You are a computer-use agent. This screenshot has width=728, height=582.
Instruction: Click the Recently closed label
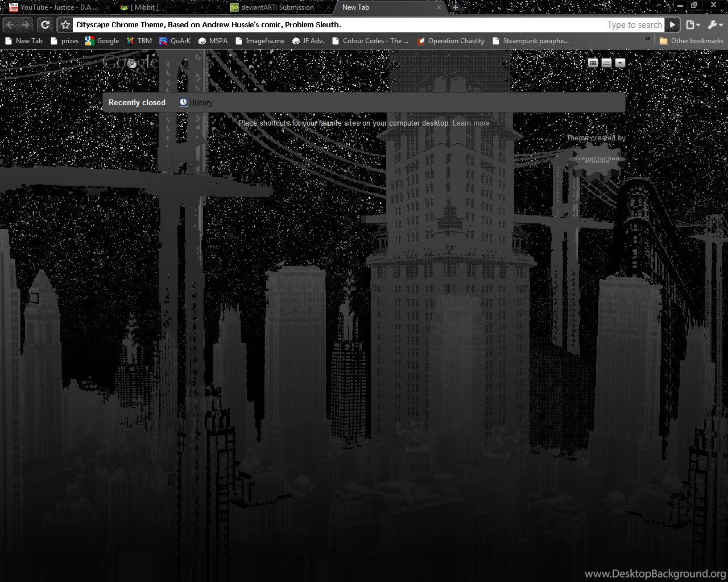point(137,103)
